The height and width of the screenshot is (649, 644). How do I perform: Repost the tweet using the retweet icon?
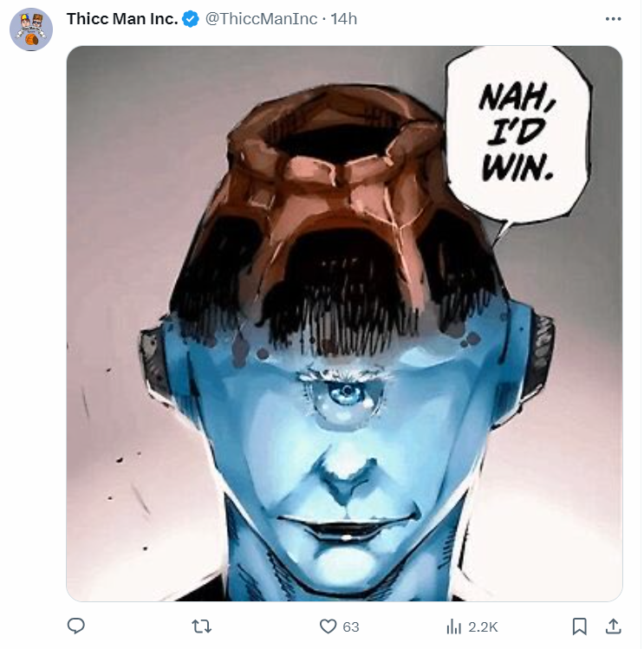[202, 626]
